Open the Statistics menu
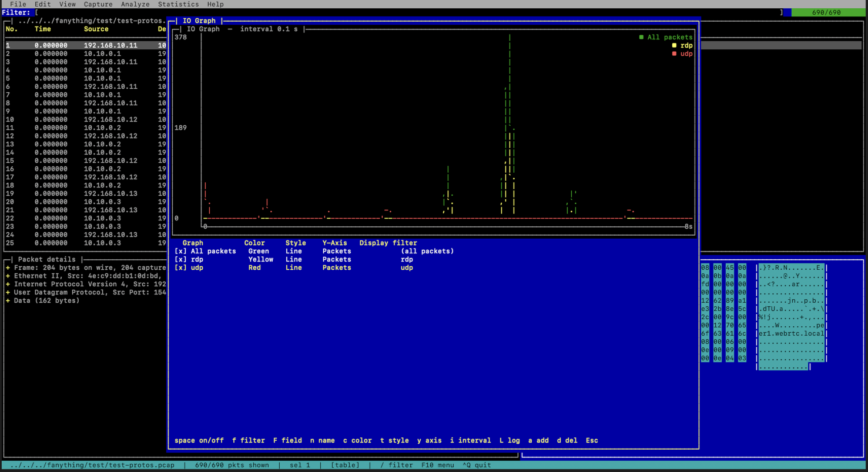 coord(178,4)
